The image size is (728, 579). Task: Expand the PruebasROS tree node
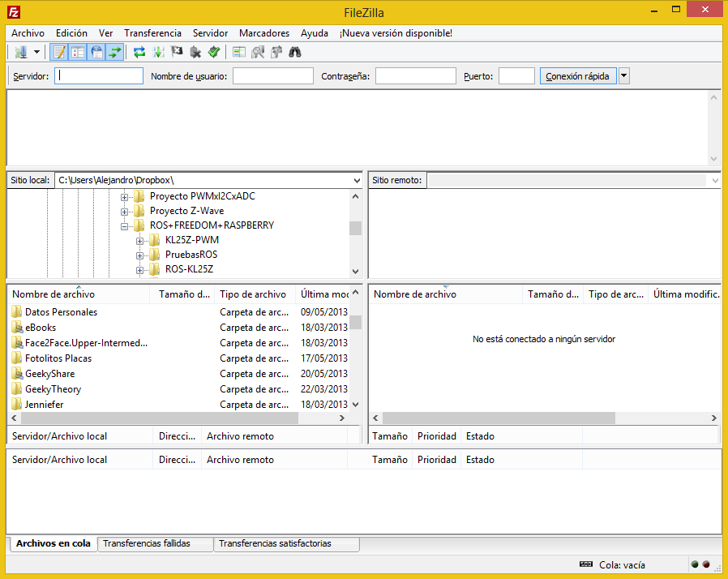[139, 255]
